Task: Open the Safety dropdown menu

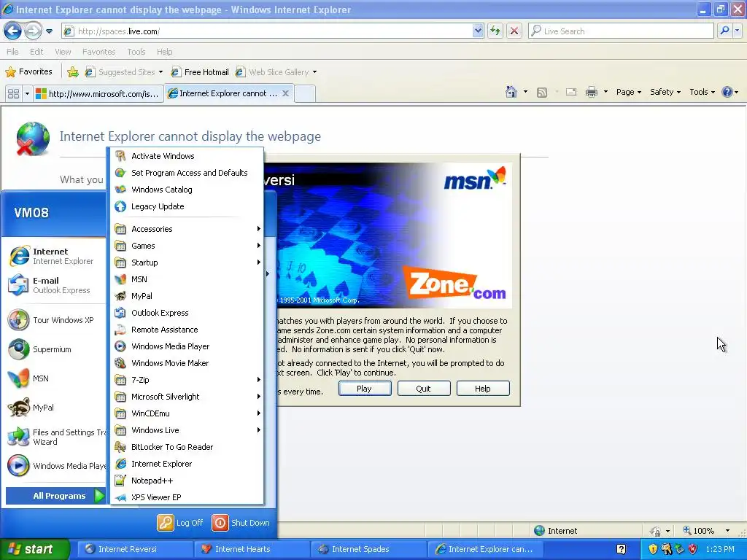Action: tap(665, 92)
